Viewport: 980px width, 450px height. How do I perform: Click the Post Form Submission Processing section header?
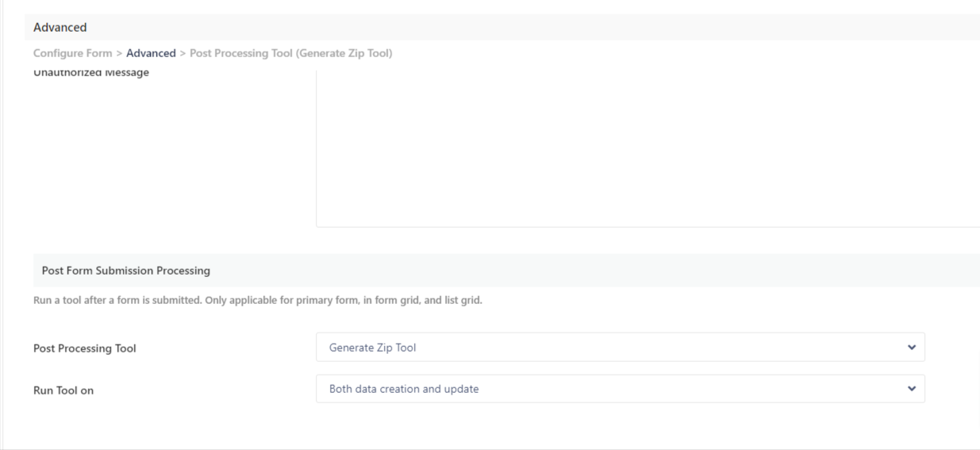[125, 271]
